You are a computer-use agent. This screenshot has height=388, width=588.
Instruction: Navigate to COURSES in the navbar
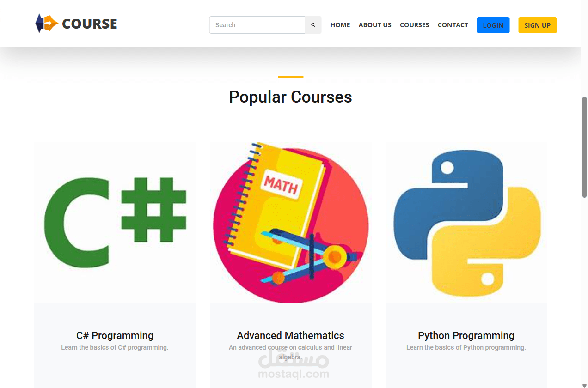[415, 25]
